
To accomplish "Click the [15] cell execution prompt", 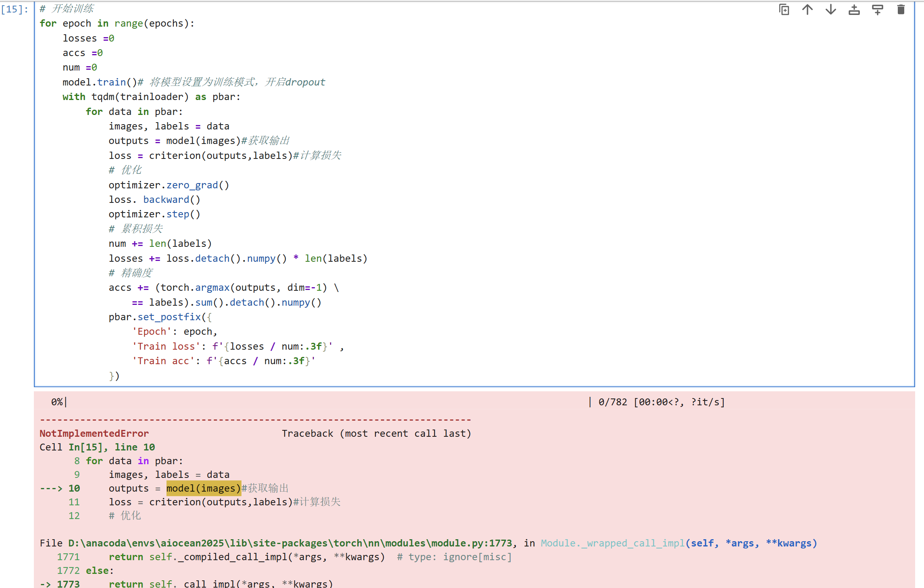I will pyautogui.click(x=15, y=9).
